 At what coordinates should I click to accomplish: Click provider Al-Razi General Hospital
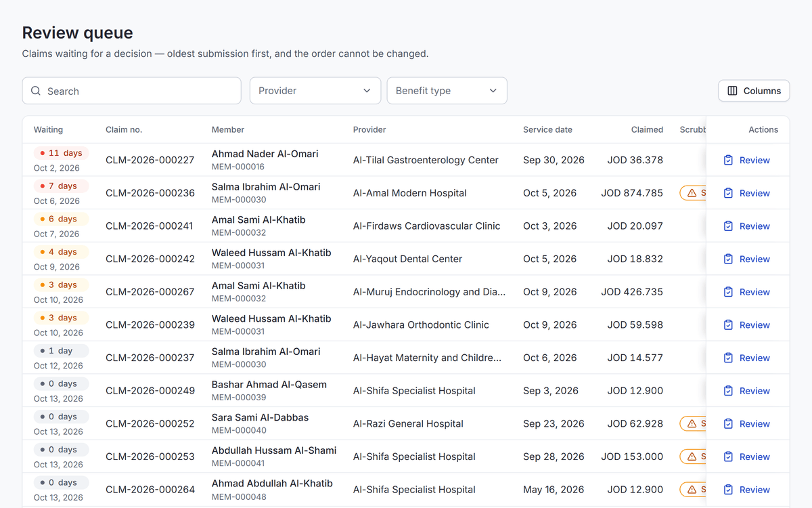pyautogui.click(x=408, y=424)
